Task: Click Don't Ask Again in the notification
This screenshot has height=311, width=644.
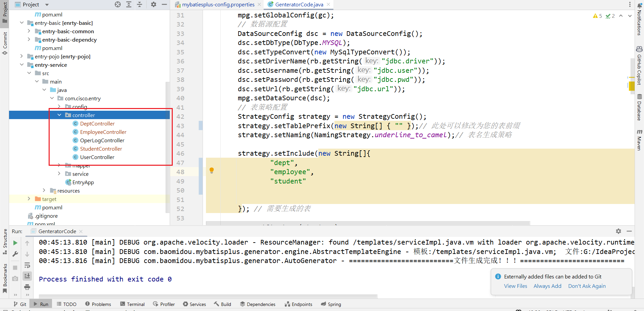Action: (587, 286)
